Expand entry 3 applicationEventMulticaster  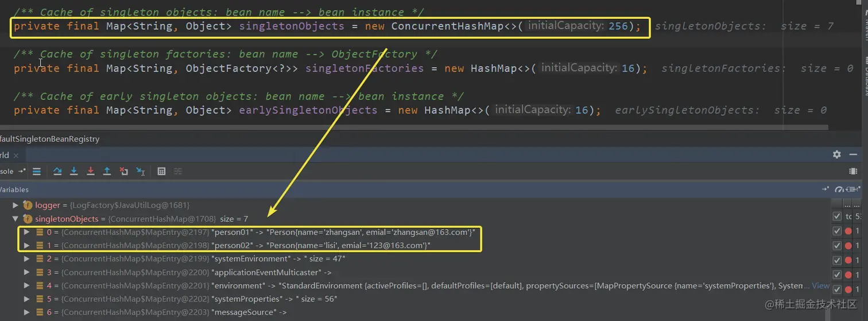26,272
